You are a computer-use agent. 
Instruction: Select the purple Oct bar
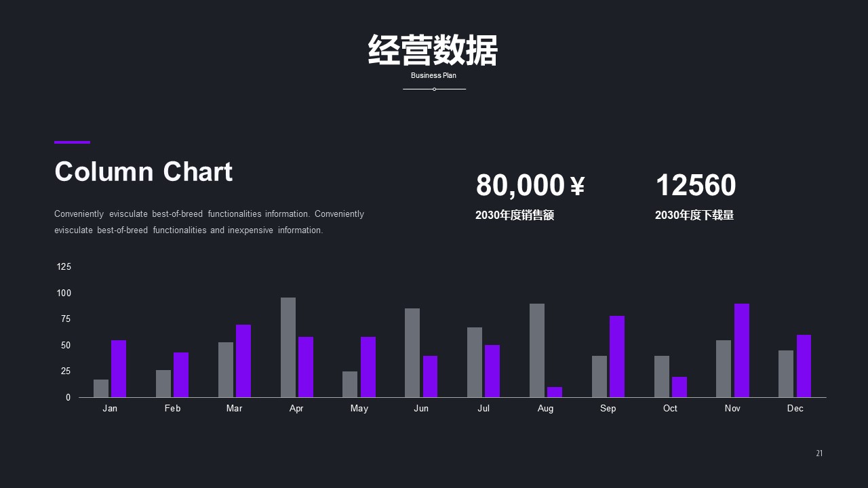[x=679, y=387]
